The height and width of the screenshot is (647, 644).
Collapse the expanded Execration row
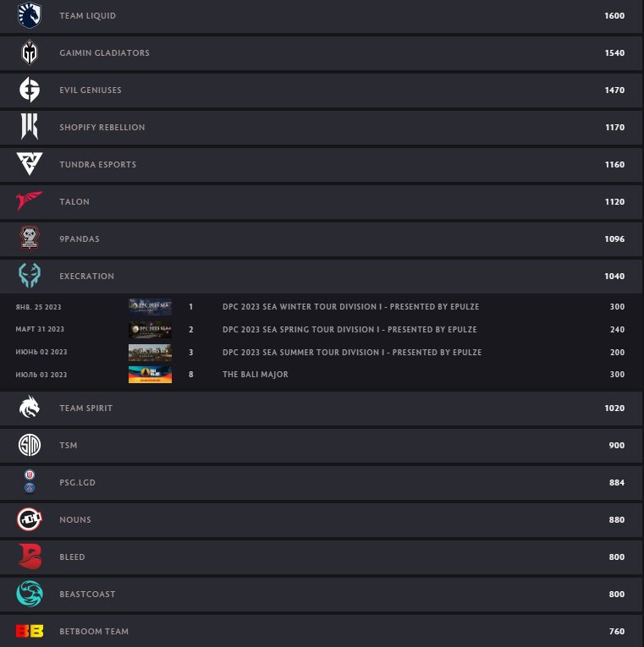322,277
